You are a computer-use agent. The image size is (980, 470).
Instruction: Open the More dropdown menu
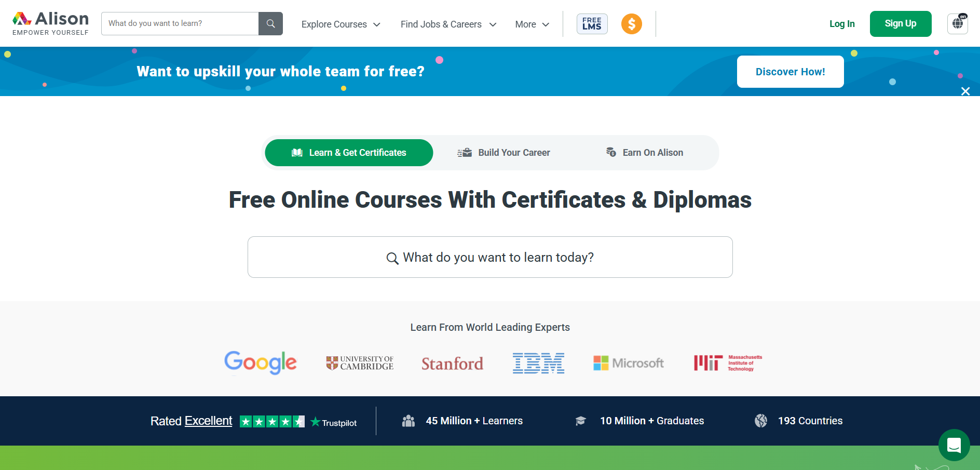(x=532, y=24)
